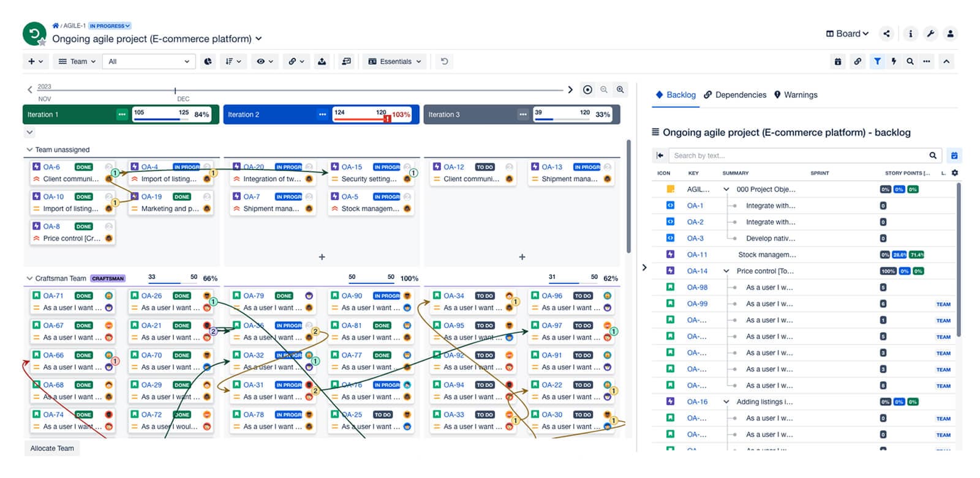Viewport: 980px width, 478px height.
Task: Click the undo refresh icon in toolbar
Action: click(445, 61)
